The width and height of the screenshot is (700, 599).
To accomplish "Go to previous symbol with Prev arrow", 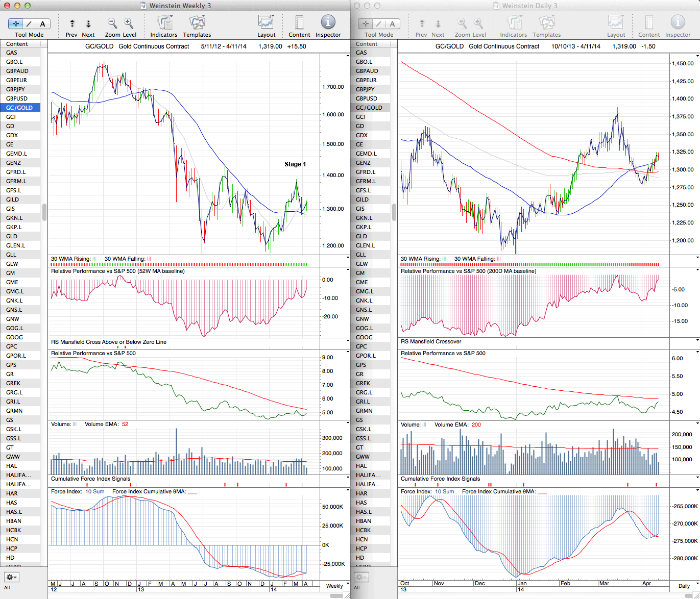I will tap(72, 23).
